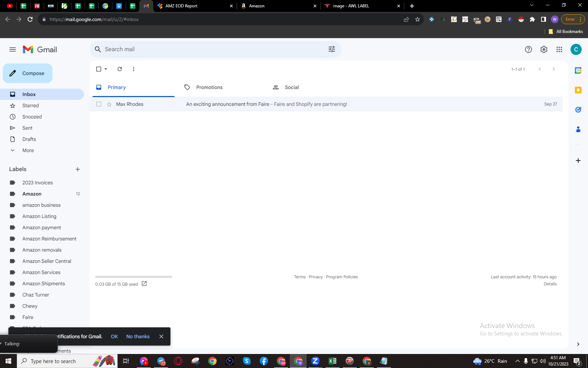Select the Max Rhodes email checkbox
This screenshot has width=588, height=368.
(99, 104)
